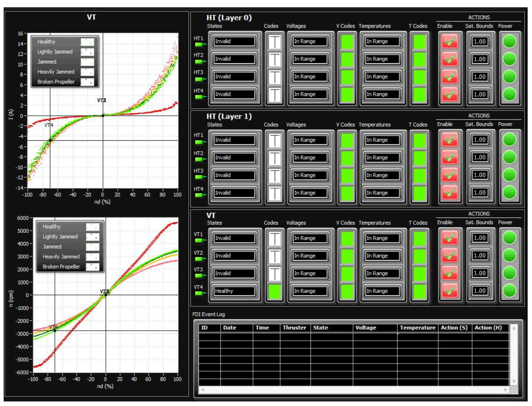Click Thruster column header in FDI Event Log
Screen dimensions: 532x406
[294, 328]
